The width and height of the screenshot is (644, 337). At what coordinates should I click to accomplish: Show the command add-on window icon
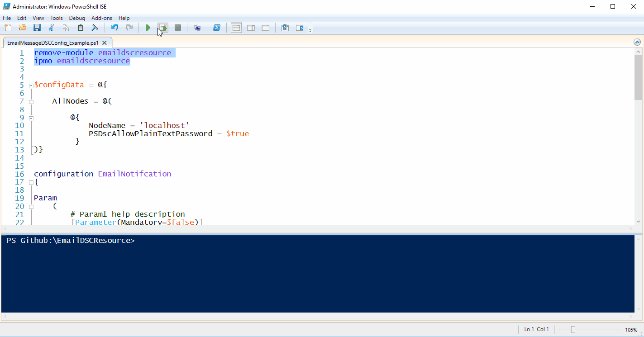point(285,28)
